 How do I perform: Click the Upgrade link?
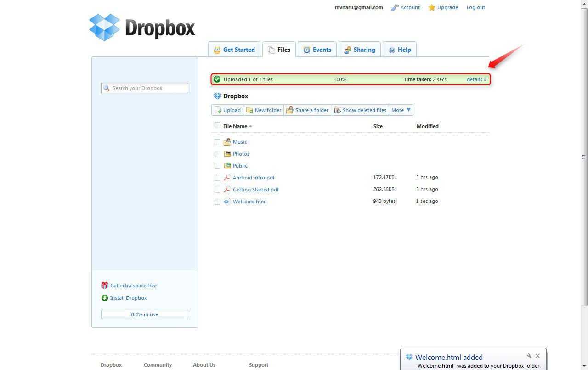pos(447,7)
